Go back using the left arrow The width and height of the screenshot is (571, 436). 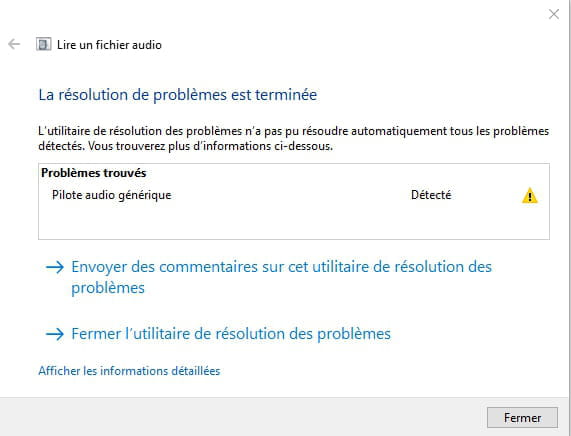14,44
